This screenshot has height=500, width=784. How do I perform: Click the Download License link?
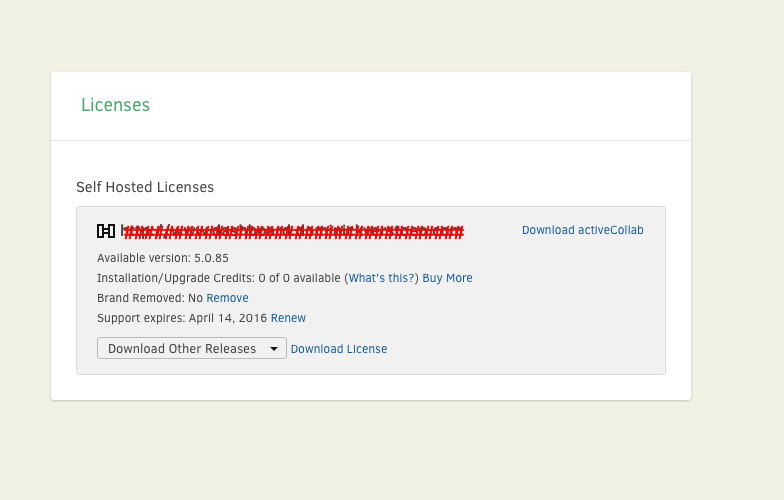[339, 349]
